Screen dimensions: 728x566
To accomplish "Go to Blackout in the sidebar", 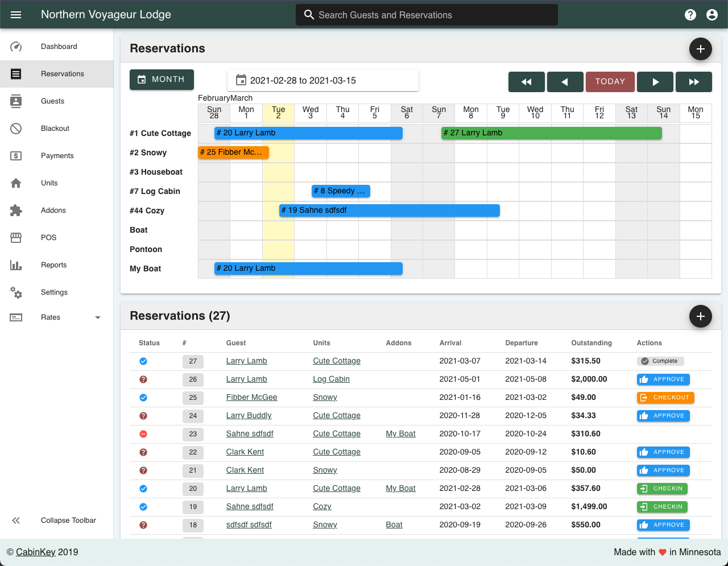I will (55, 129).
